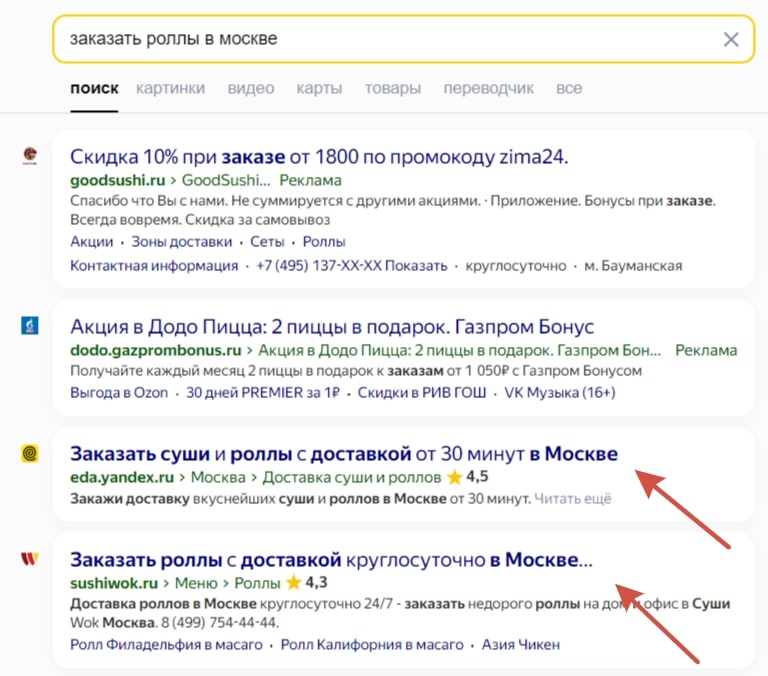Click the Gazprom Bonus favicon icon
Image resolution: width=768 pixels, height=676 pixels.
[30, 325]
